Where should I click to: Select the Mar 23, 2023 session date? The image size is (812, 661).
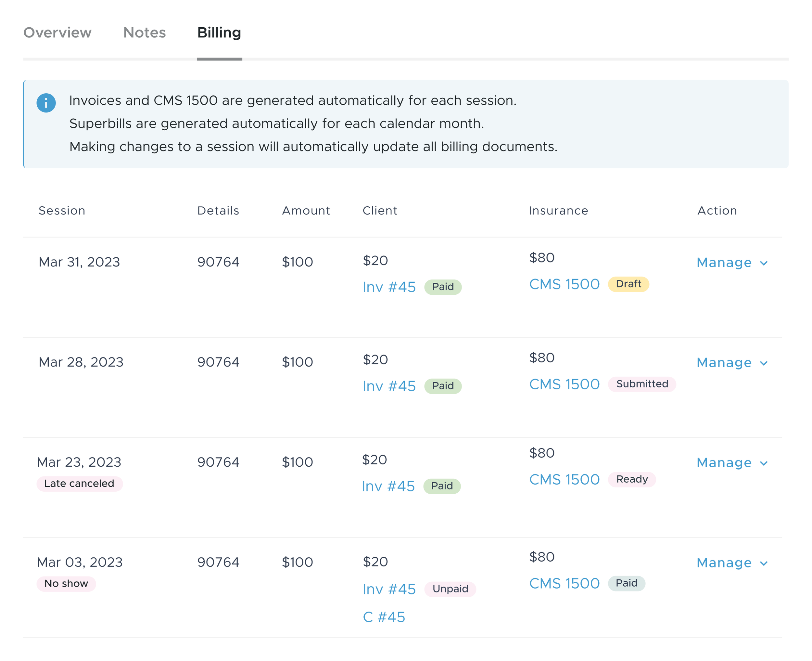coord(79,462)
